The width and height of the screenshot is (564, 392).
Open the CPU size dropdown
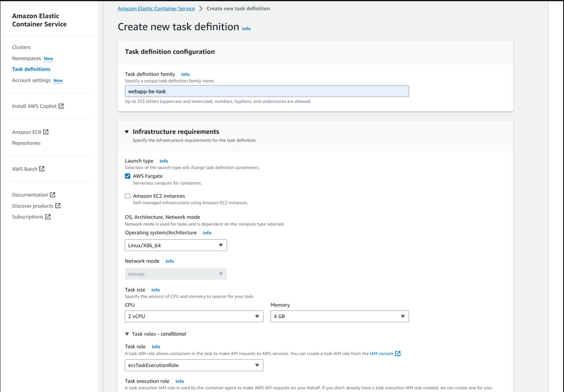pos(194,316)
